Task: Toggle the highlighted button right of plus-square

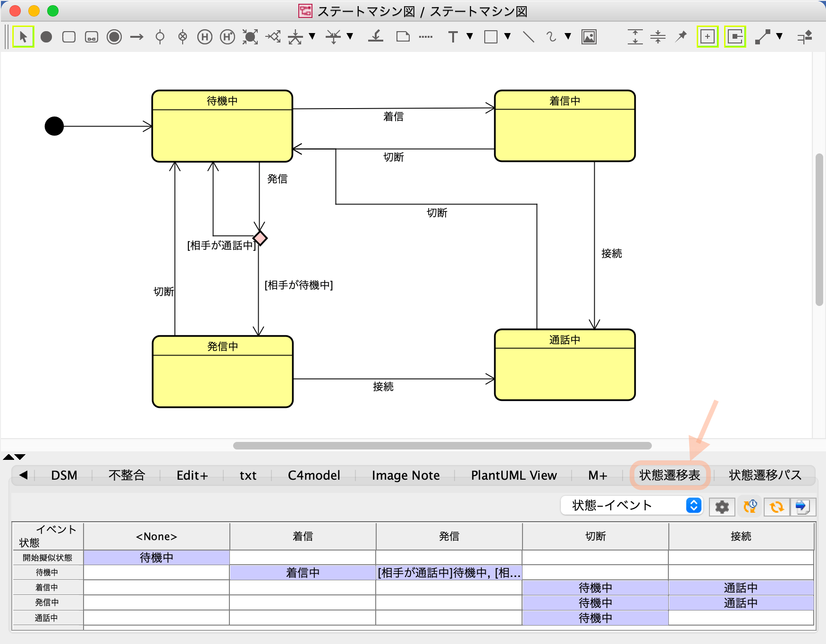Action: pos(735,36)
